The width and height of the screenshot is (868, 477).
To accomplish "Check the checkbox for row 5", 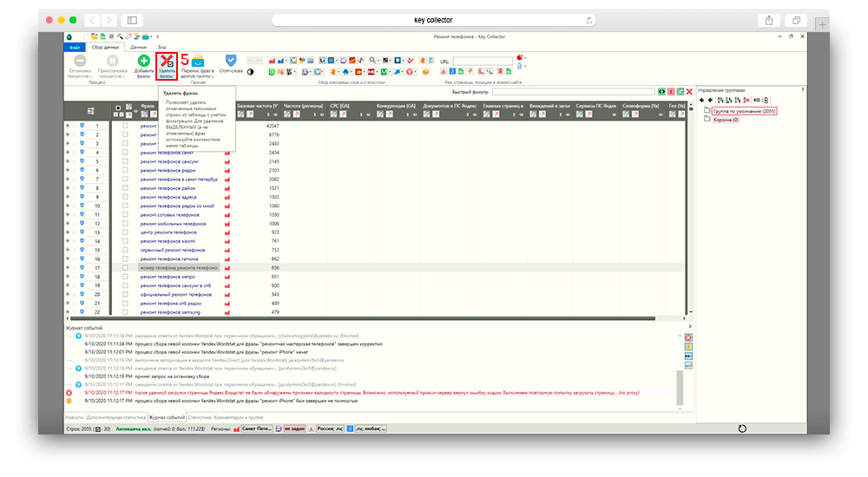I will click(x=125, y=161).
